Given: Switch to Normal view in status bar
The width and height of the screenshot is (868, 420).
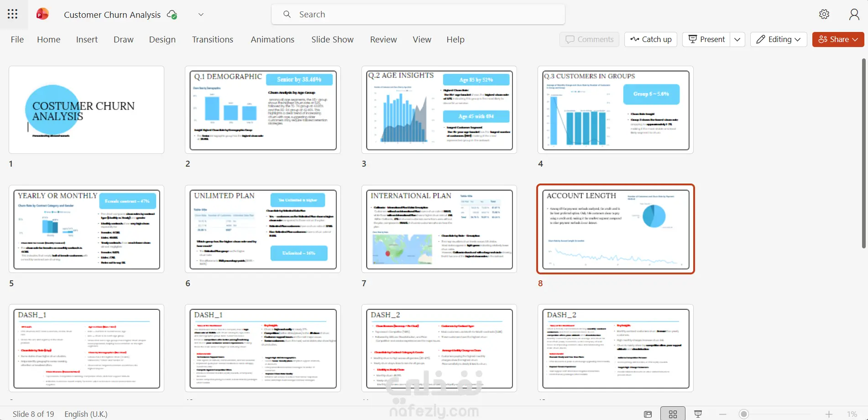Looking at the screenshot, I should [x=648, y=414].
